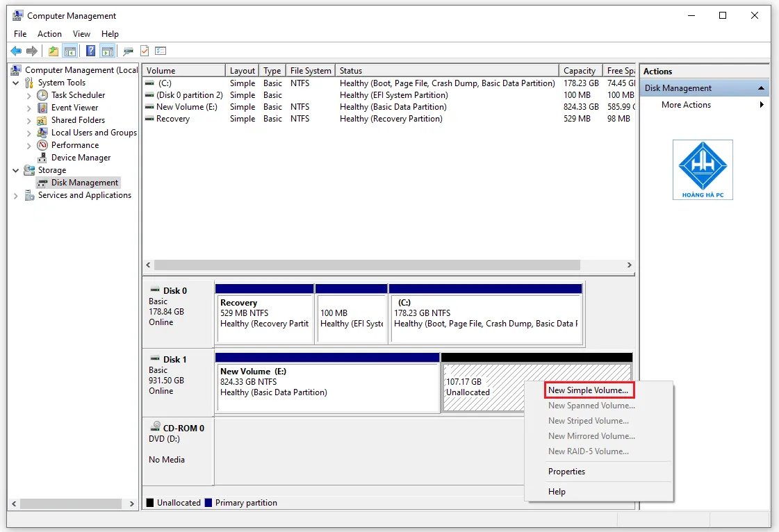Choose New Simple Volume... from context menu
This screenshot has width=779, height=532.
pos(589,390)
